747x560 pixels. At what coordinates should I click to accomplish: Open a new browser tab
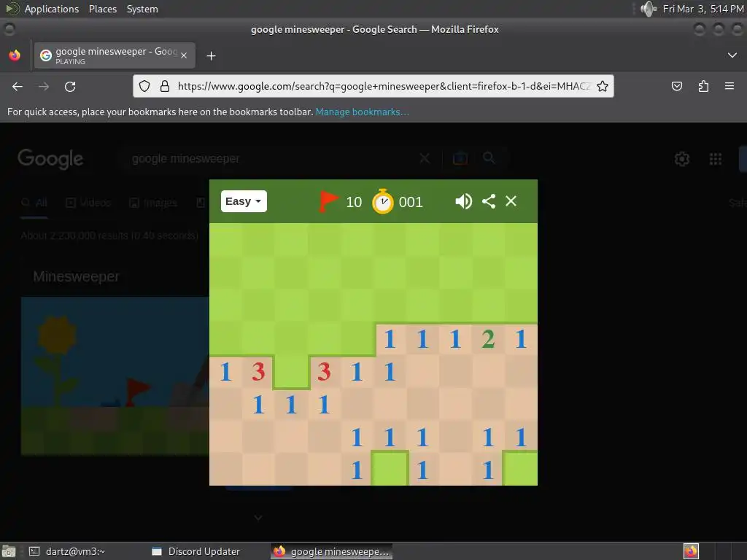[x=211, y=56]
